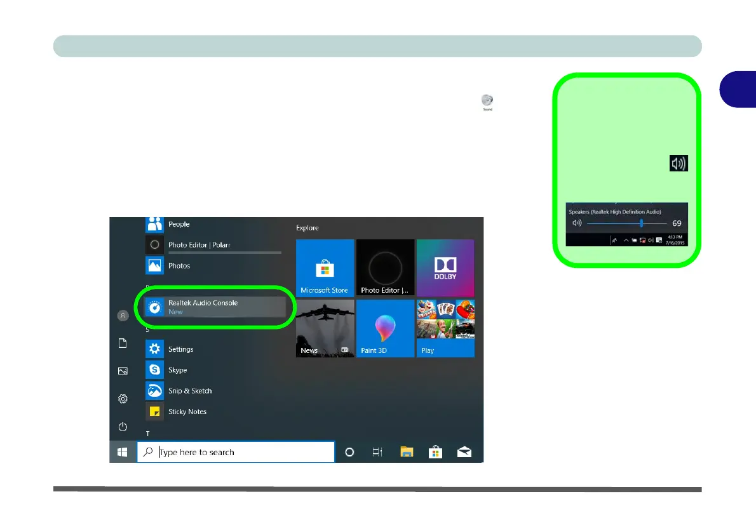
Task: Open the Settings gear in the Start rail
Action: (123, 399)
